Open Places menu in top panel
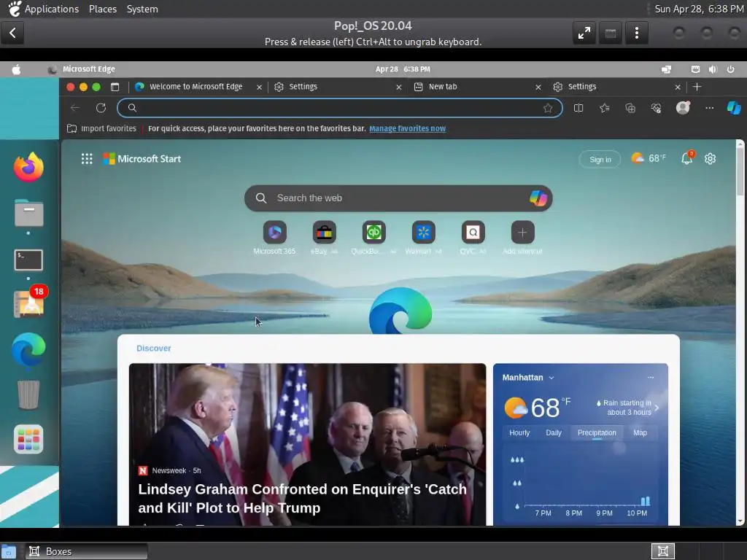Image resolution: width=747 pixels, height=560 pixels. pos(103,9)
